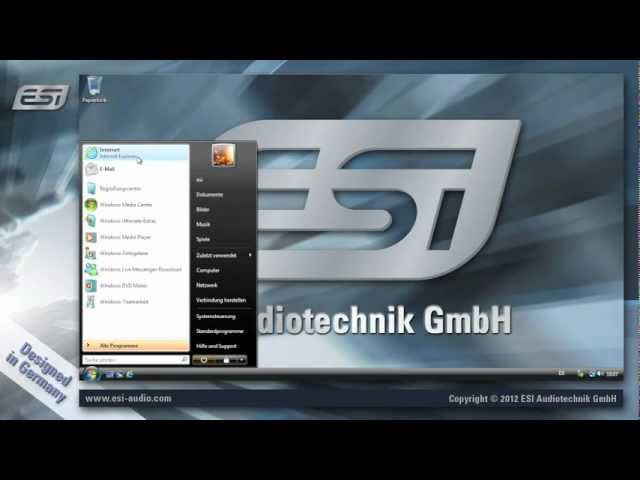640x480 pixels.
Task: Click the E-Mail envelope icon
Action: (x=91, y=169)
